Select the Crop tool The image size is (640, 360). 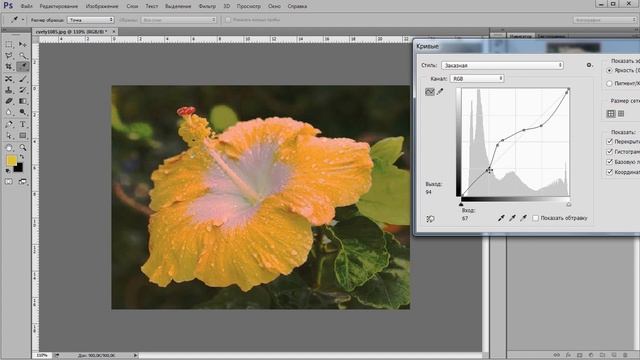tap(9, 67)
